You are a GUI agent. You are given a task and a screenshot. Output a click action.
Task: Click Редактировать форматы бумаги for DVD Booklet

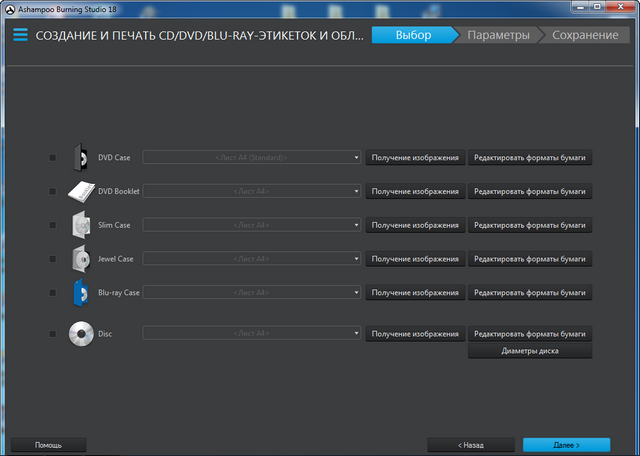click(x=530, y=191)
